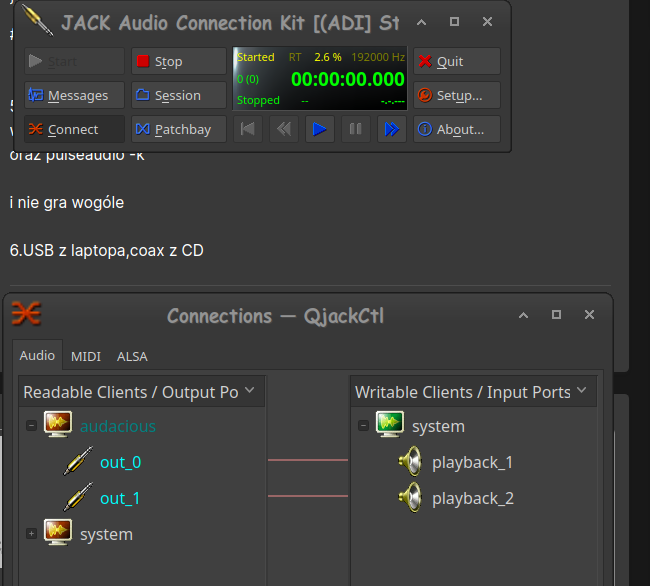
Task: Roll up the Connections QjackCtl window
Action: [x=524, y=315]
